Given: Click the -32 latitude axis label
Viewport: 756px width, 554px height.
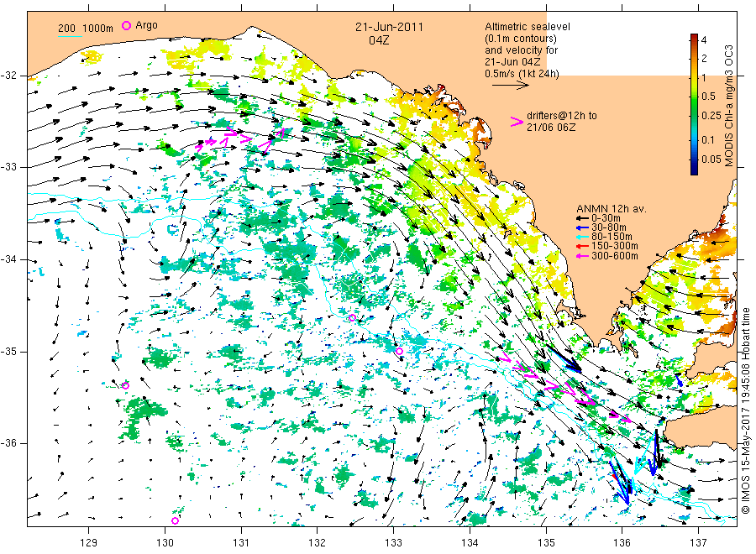Looking at the screenshot, I should pos(8,76).
